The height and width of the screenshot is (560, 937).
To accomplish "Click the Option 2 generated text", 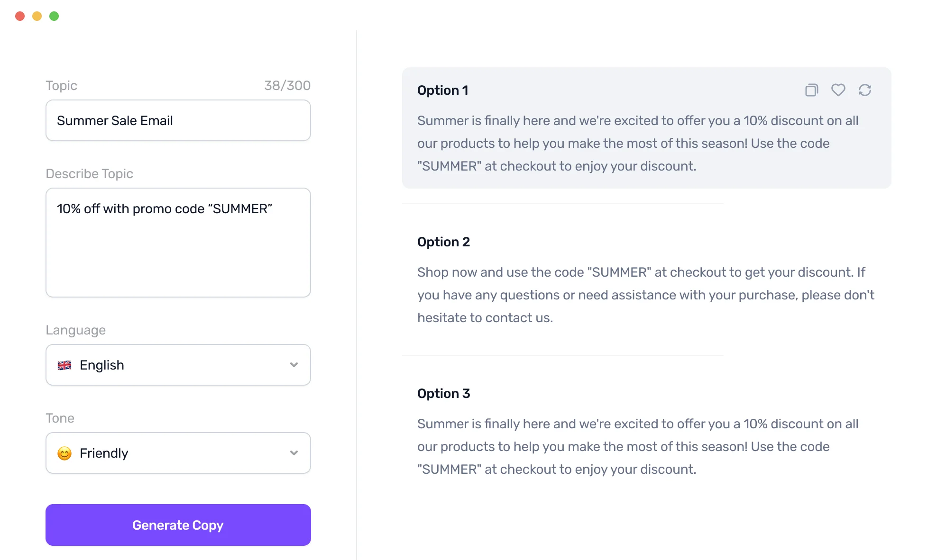I will [646, 295].
